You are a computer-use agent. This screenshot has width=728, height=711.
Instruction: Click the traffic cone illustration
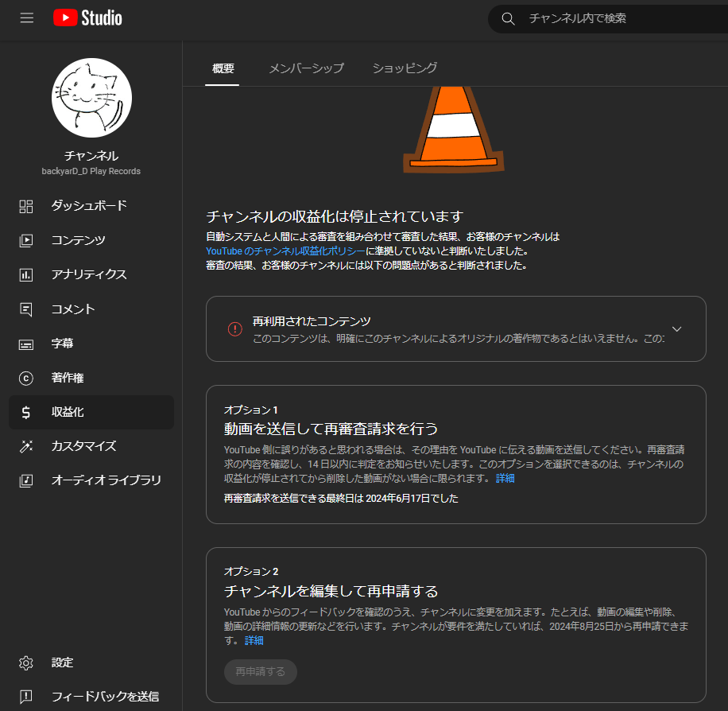(x=454, y=130)
